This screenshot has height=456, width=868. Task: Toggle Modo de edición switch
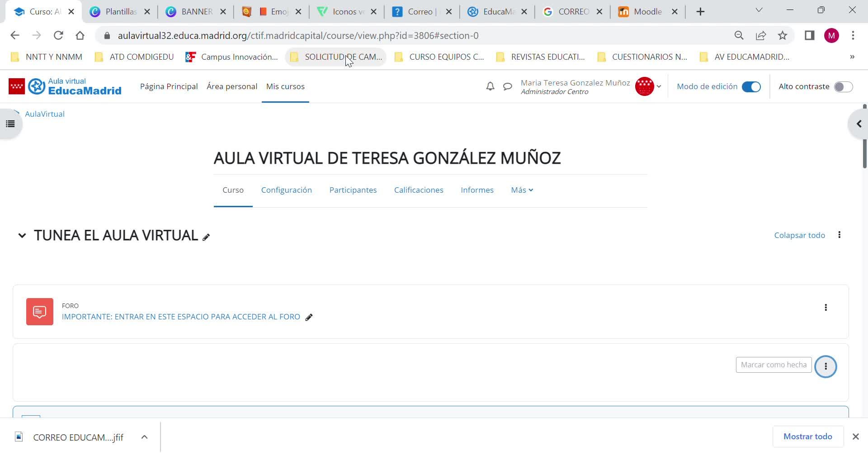(751, 87)
